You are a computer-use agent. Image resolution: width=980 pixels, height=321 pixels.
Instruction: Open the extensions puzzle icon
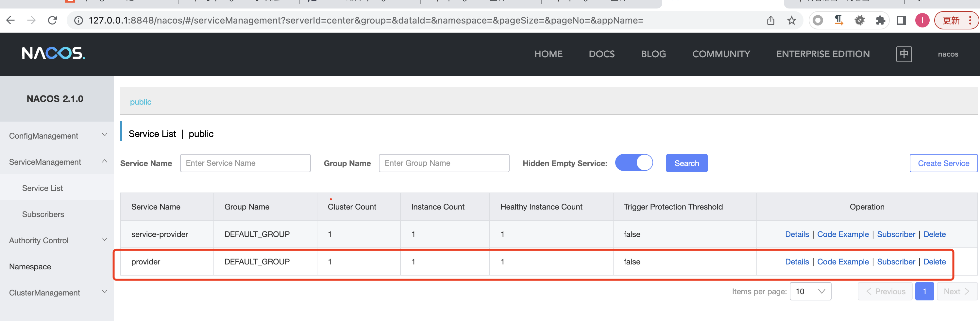pyautogui.click(x=880, y=21)
